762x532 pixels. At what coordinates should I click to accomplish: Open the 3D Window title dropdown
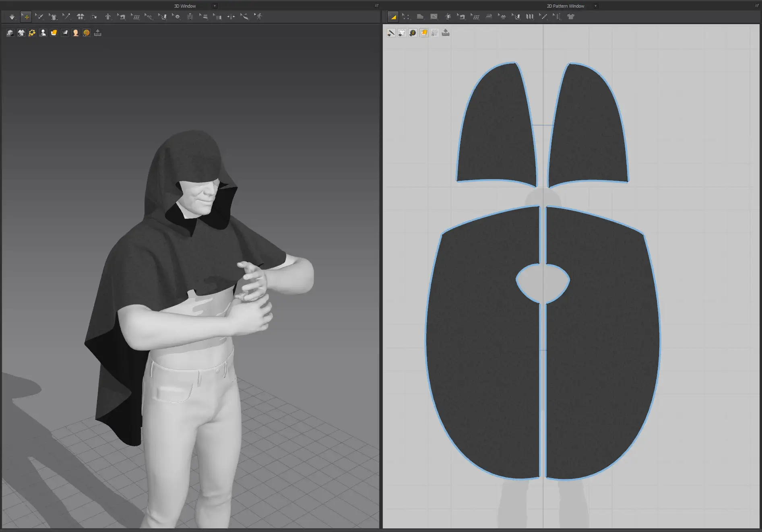[x=214, y=6]
